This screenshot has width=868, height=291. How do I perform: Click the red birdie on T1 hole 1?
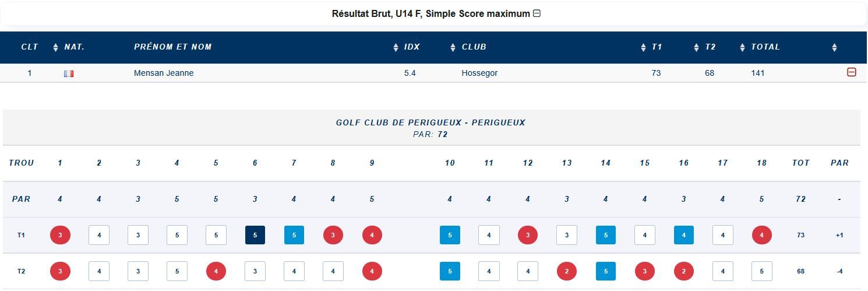pyautogui.click(x=60, y=235)
